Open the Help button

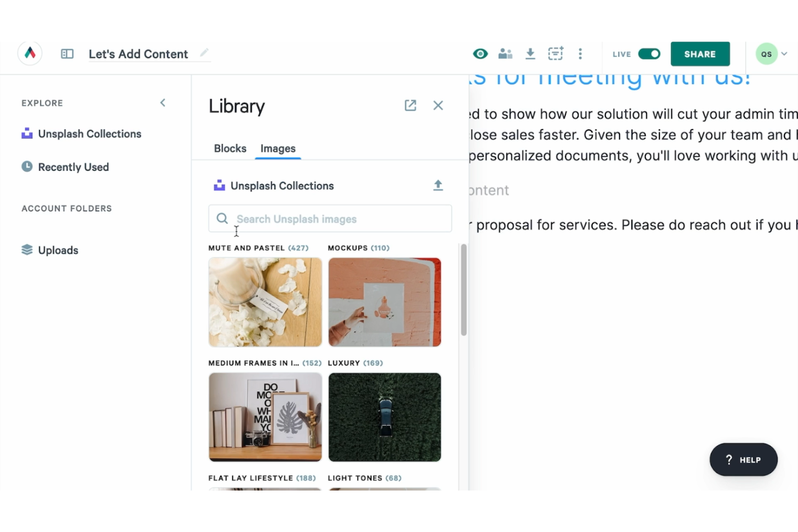[744, 459]
